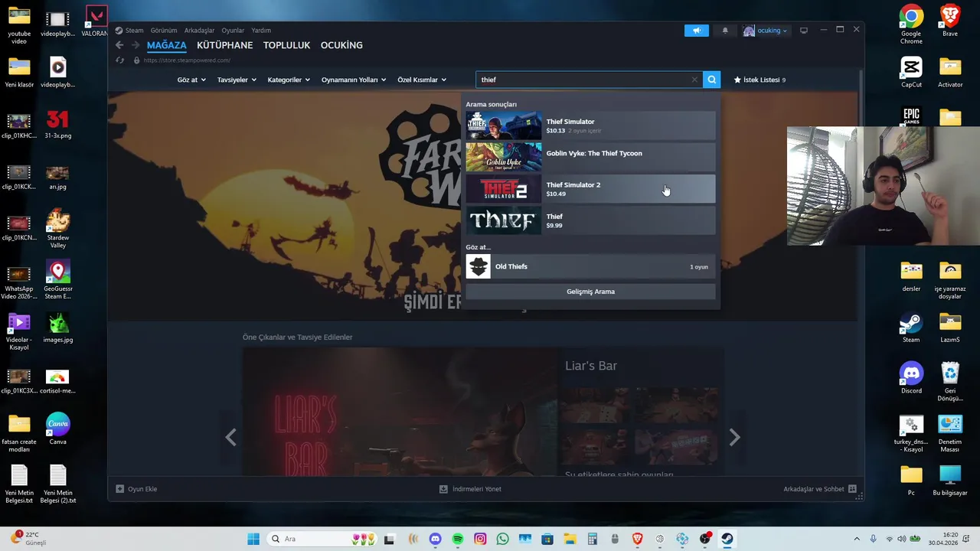
Task: Open the Görünüm menu
Action: click(164, 31)
